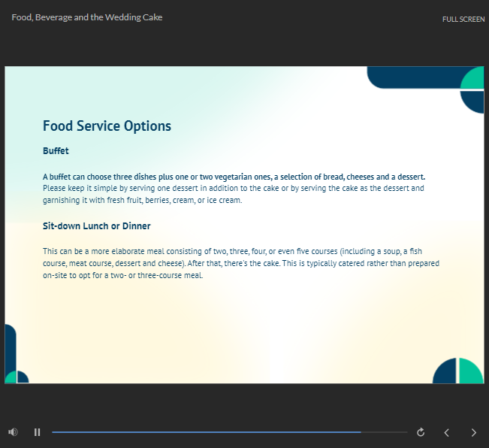Click the 'Sit-down Lunch or Dinner' subheading

[x=97, y=226]
